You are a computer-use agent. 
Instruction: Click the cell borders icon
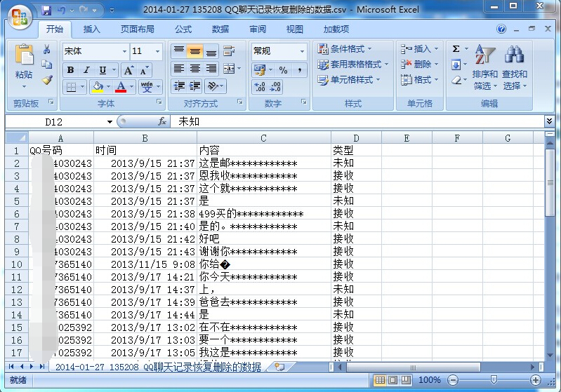(x=71, y=86)
